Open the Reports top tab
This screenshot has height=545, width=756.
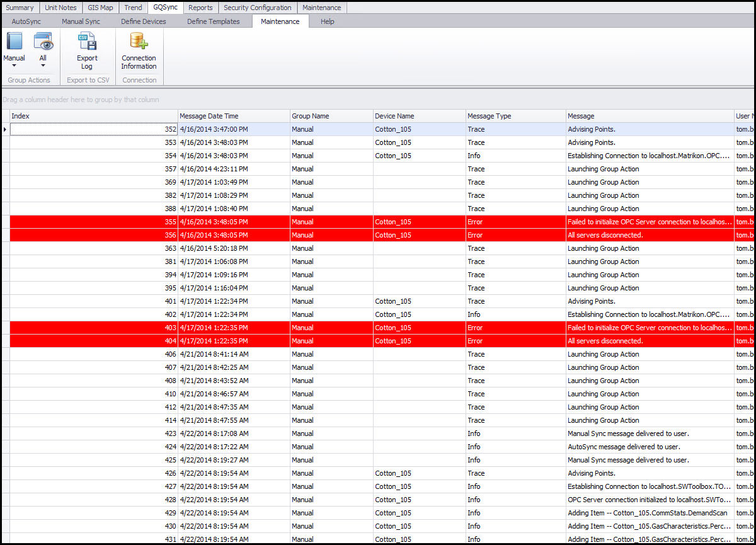pos(200,8)
